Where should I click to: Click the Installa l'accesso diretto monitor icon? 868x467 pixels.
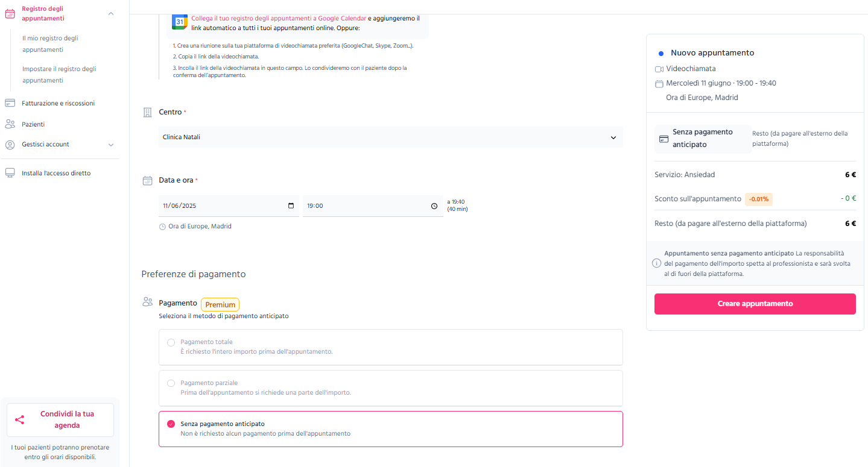coord(10,173)
